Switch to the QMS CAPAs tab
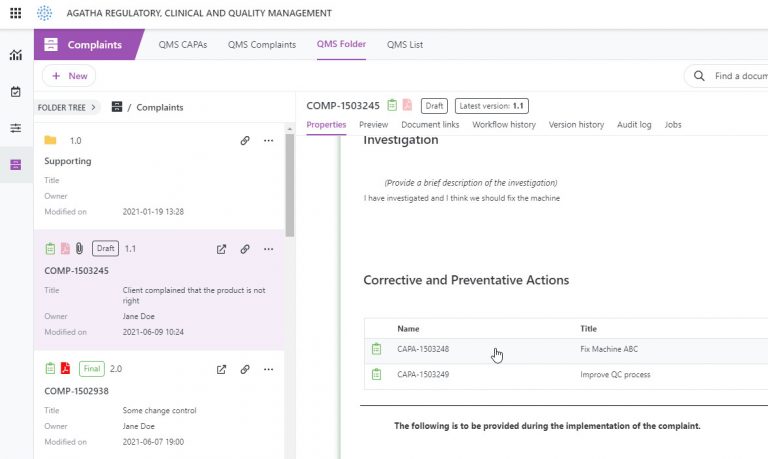 [181, 45]
